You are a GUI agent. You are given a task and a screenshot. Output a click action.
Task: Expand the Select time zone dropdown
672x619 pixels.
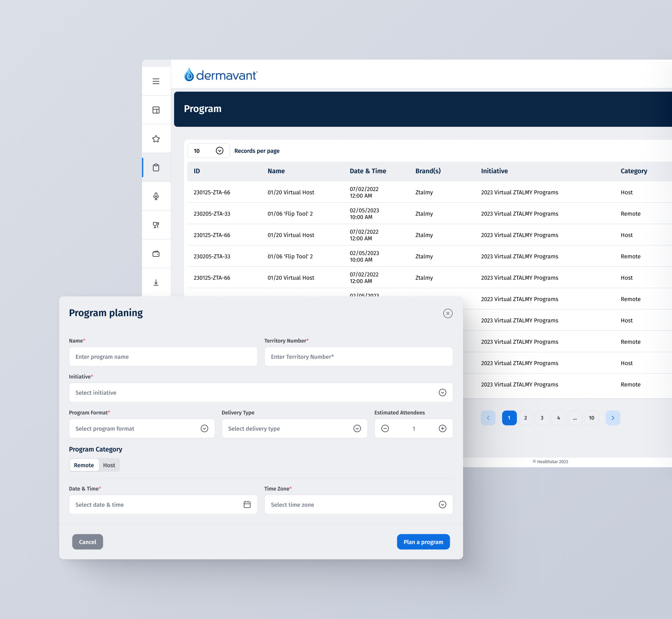point(358,504)
